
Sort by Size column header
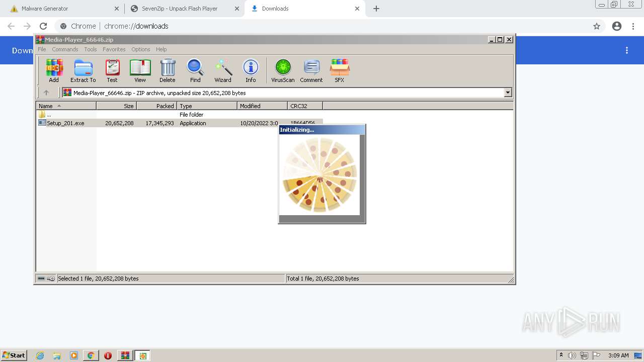tap(116, 106)
